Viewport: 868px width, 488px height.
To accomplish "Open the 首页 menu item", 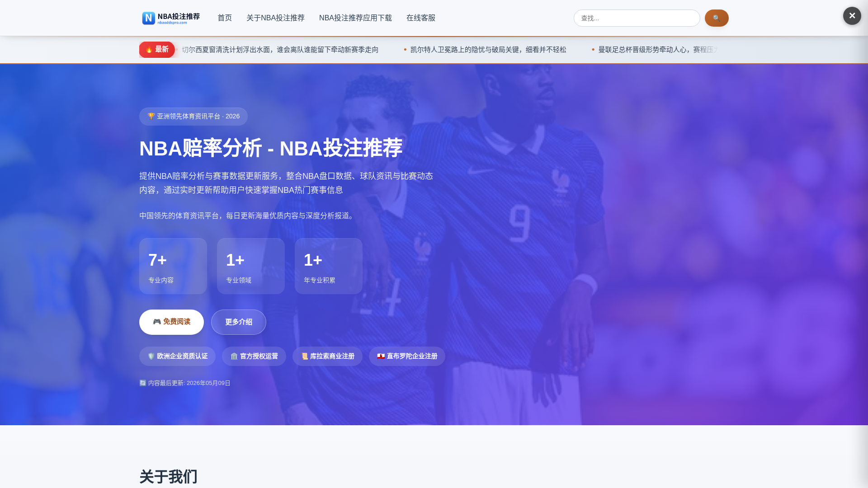I will [225, 18].
